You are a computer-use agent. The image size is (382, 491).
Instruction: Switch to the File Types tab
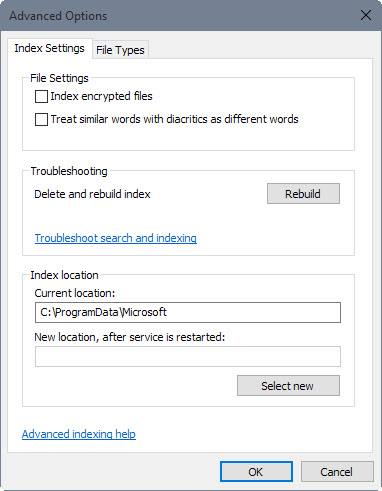[x=120, y=50]
